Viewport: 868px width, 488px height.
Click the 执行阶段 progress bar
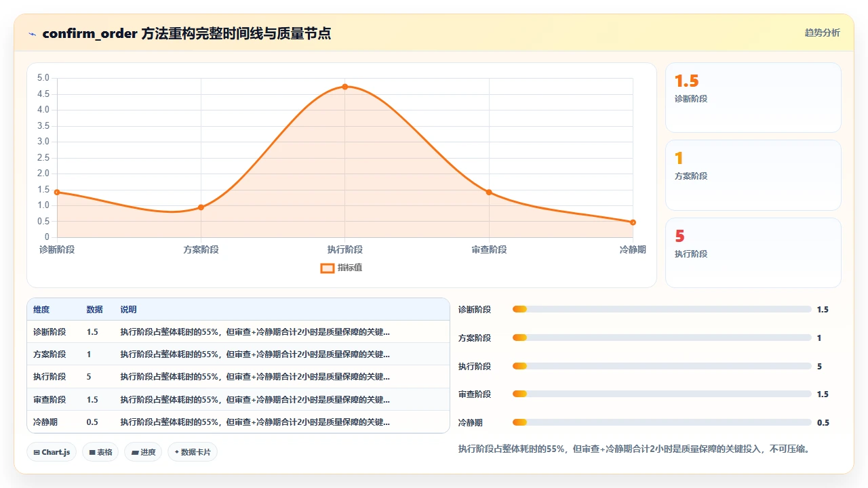662,366
